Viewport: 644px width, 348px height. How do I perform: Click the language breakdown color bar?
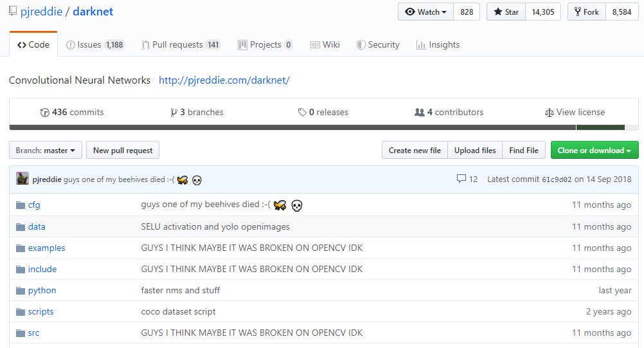tap(324, 128)
